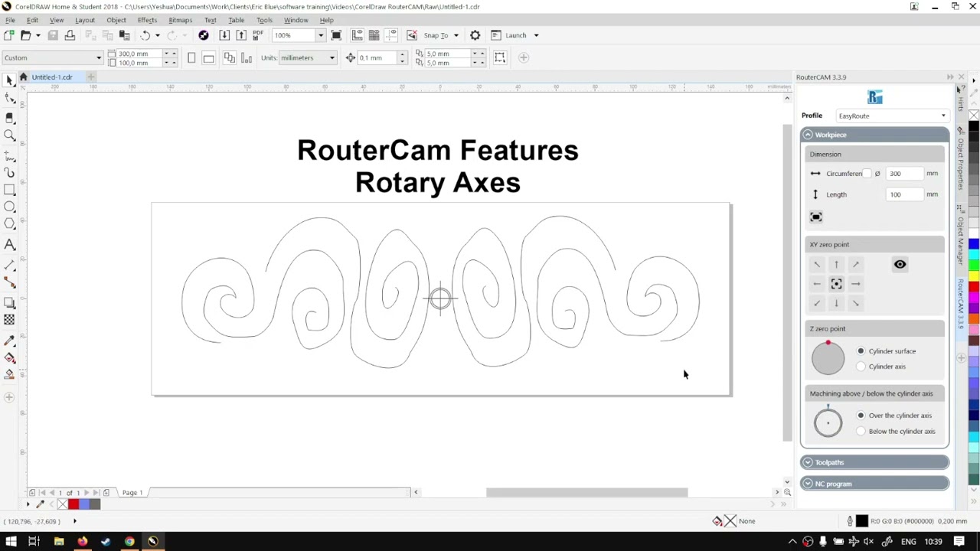Click the fit workpiece frame icon under Length
Viewport: 980px width, 551px height.
tap(816, 217)
